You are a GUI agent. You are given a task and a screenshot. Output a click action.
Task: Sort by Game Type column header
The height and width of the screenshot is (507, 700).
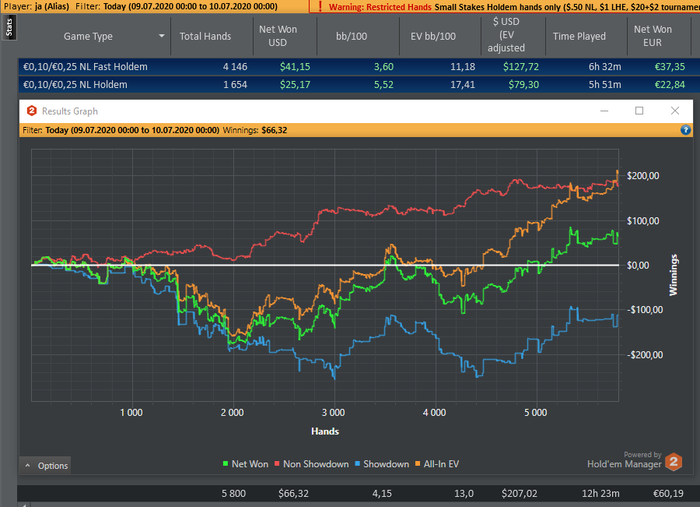coord(88,36)
